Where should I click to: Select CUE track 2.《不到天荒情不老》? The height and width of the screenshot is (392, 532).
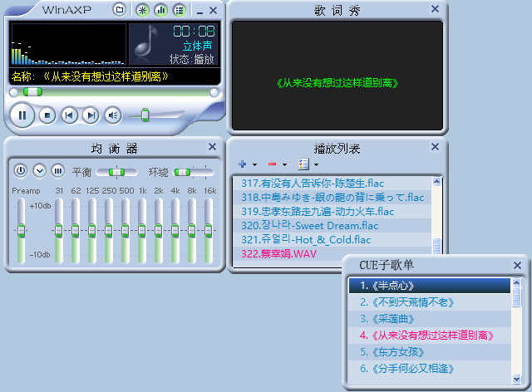coord(430,302)
